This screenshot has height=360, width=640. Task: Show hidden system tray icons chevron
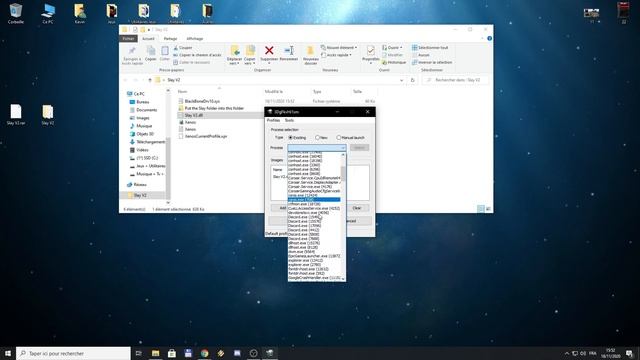(x=567, y=353)
